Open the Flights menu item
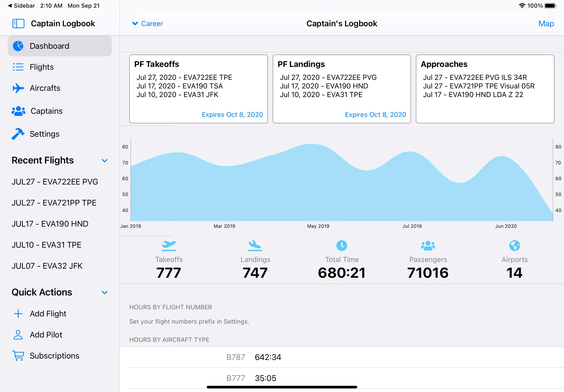 pyautogui.click(x=42, y=67)
